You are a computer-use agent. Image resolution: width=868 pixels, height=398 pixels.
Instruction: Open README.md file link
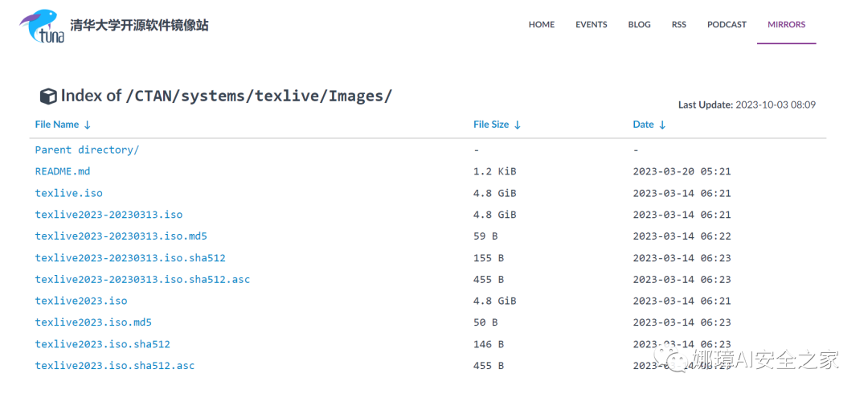pos(63,171)
